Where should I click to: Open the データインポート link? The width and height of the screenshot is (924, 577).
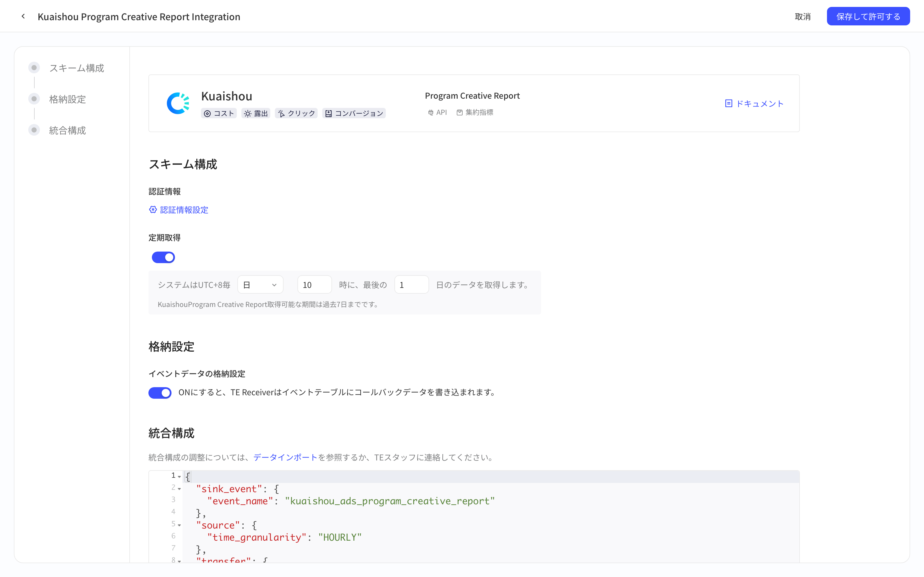click(285, 457)
